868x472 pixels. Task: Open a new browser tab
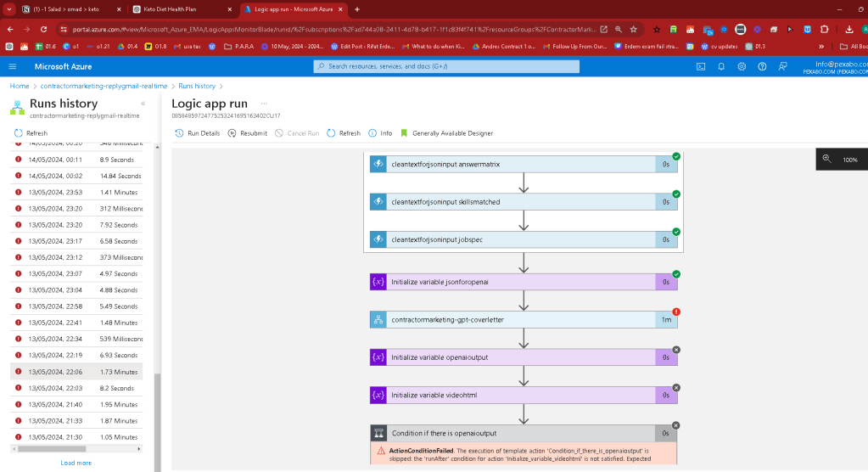click(x=357, y=8)
